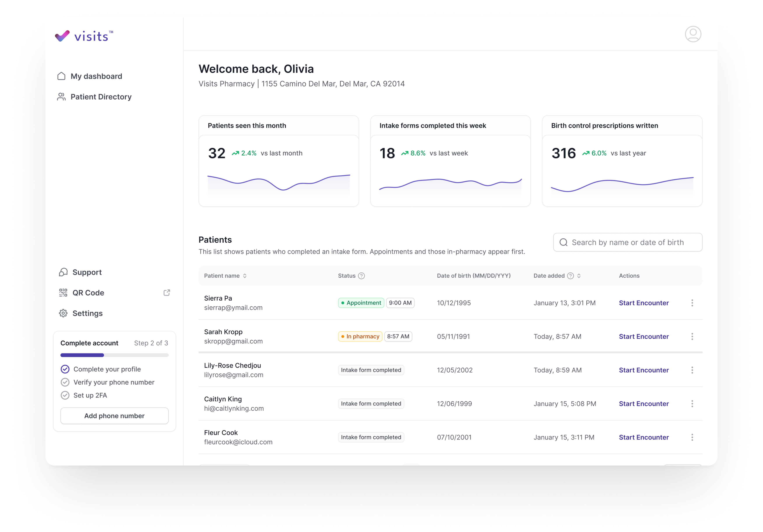Check the Set up 2FA step
This screenshot has height=532, width=763.
[65, 395]
